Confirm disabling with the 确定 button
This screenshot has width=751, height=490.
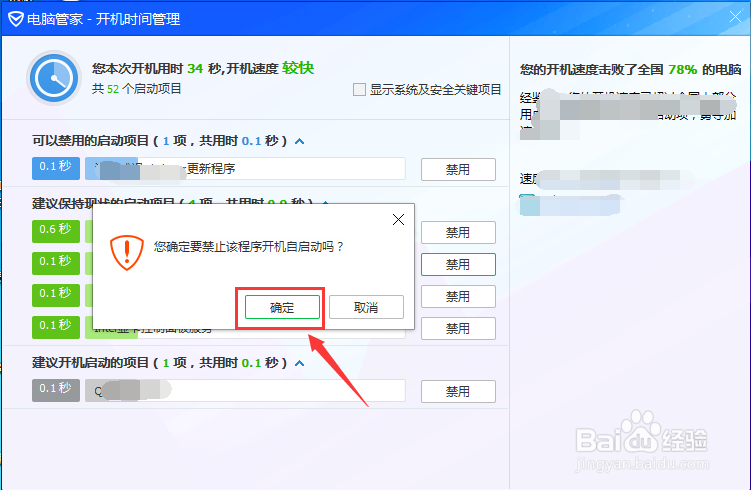282,307
